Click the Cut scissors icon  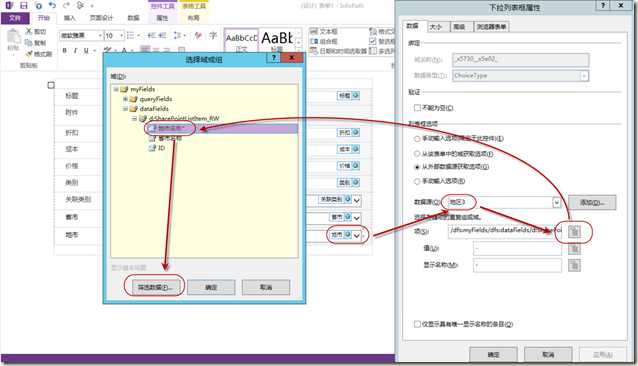click(29, 31)
